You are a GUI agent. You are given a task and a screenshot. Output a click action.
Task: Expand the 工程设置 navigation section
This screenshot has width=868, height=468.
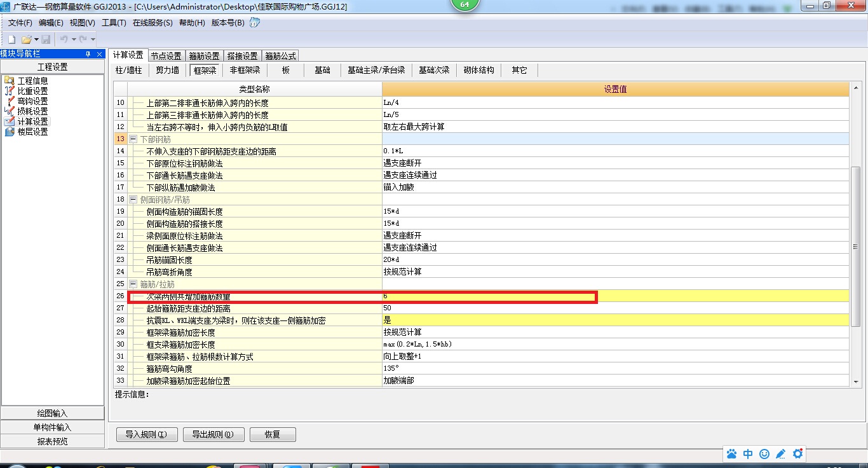52,67
